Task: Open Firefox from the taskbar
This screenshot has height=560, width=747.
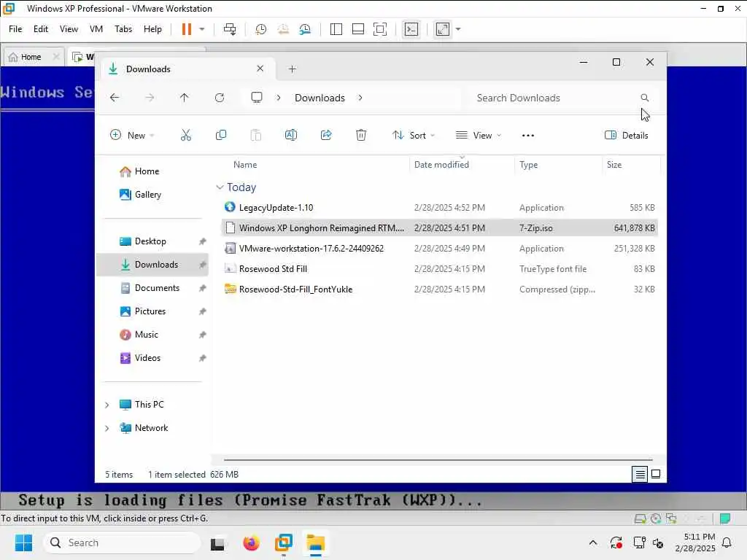Action: coord(251,542)
